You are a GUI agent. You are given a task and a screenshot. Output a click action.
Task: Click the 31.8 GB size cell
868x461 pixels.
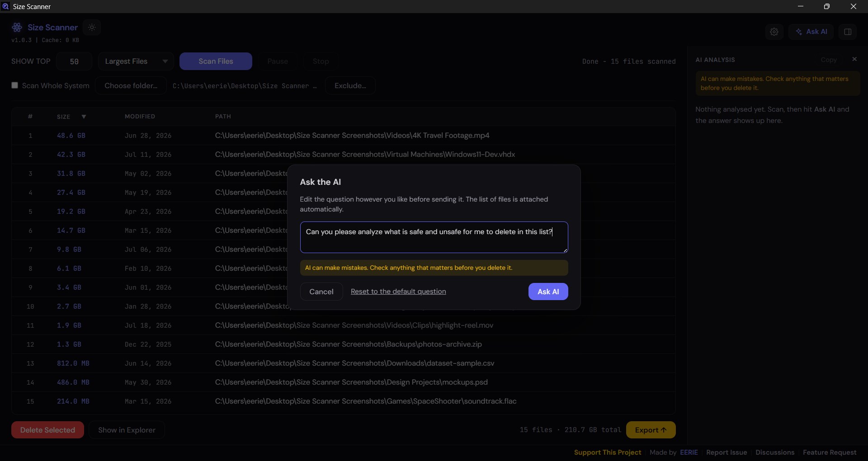[71, 174]
